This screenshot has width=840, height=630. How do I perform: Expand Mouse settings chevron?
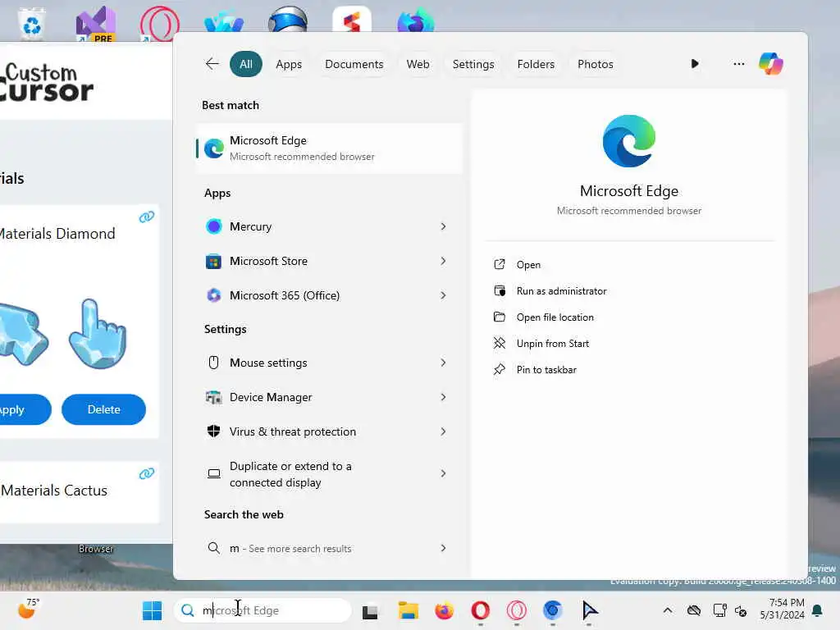(443, 363)
